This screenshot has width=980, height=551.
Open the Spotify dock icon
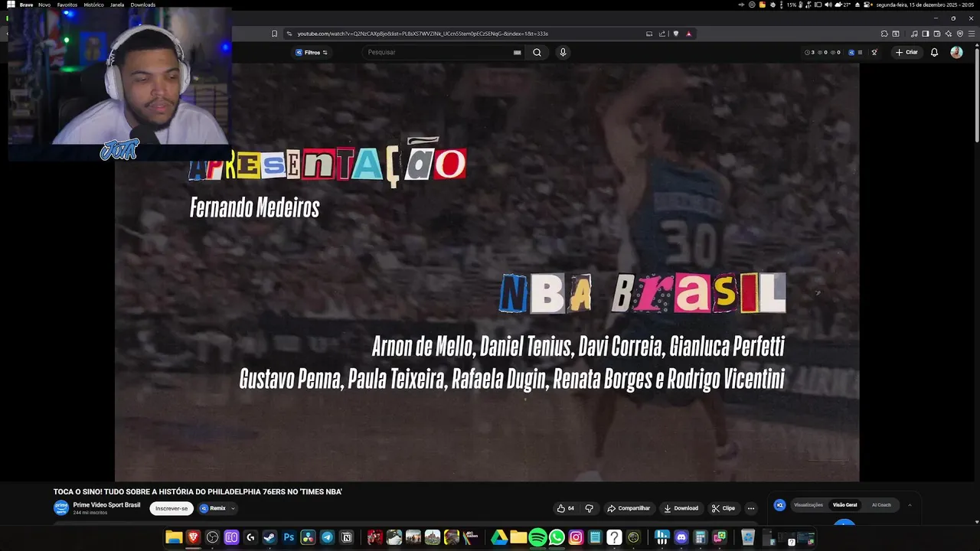point(537,537)
